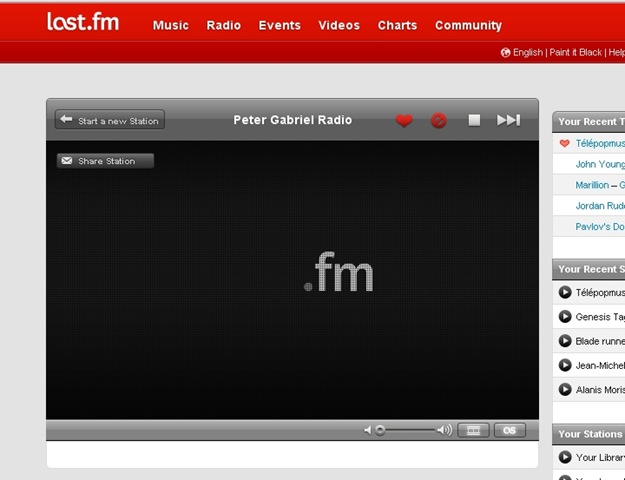Play the Blade runner station
625x480 pixels.
coord(565,341)
